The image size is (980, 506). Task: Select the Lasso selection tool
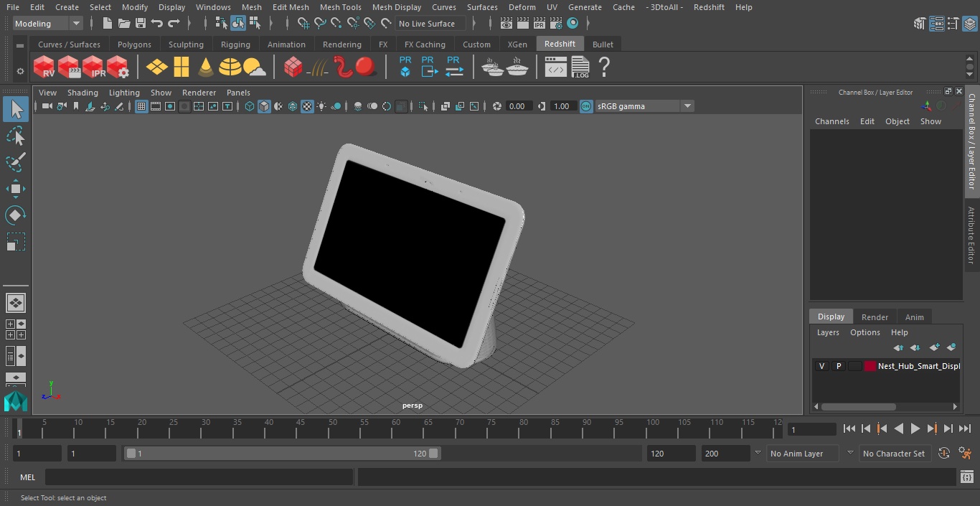click(x=16, y=136)
